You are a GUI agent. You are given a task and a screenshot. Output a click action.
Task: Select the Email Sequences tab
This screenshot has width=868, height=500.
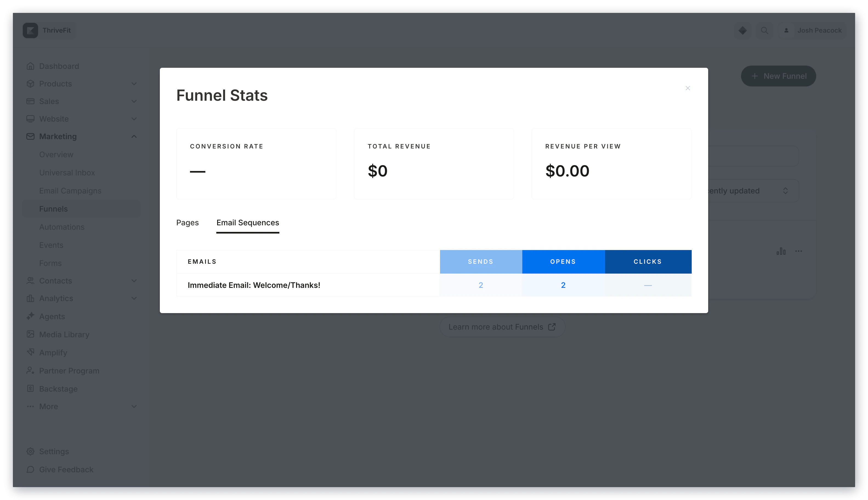(248, 223)
